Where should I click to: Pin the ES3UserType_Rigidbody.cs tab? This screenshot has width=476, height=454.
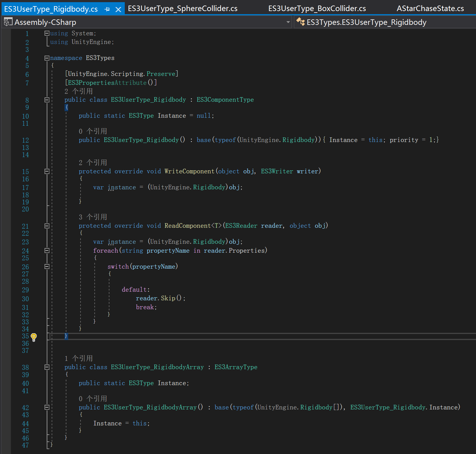tap(107, 9)
